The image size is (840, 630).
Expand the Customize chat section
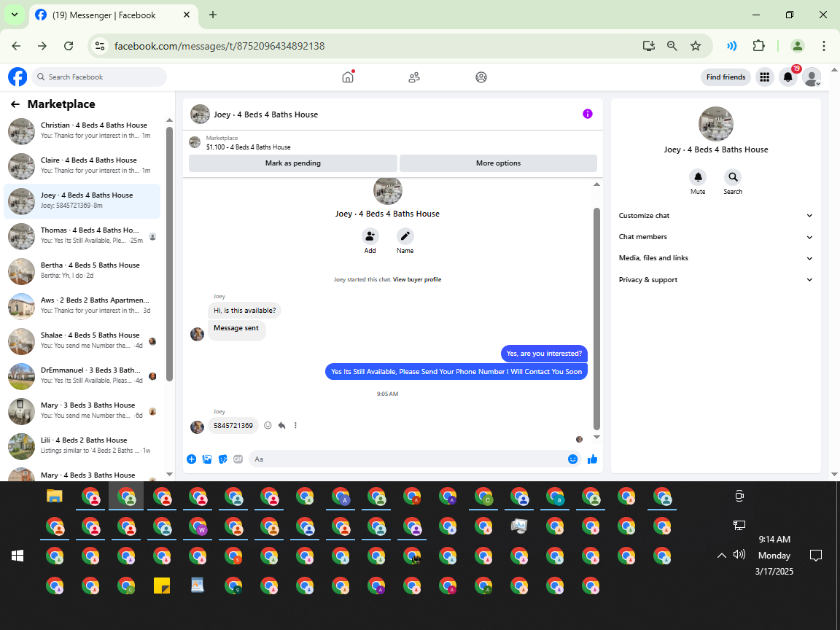pos(716,215)
